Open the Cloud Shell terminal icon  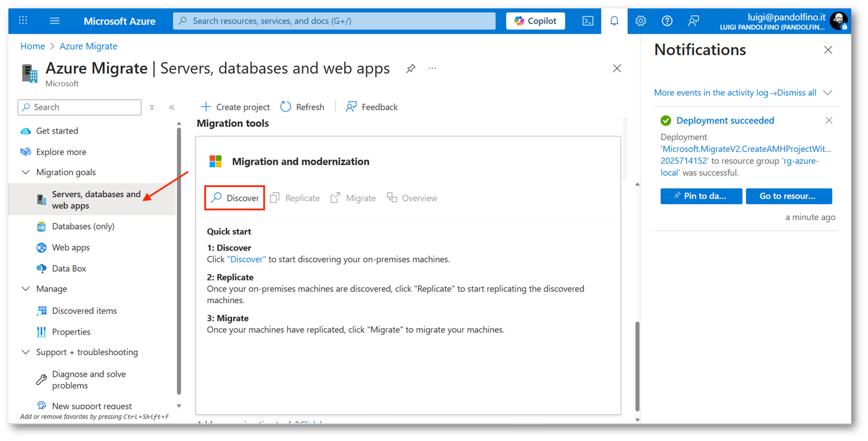(x=587, y=21)
